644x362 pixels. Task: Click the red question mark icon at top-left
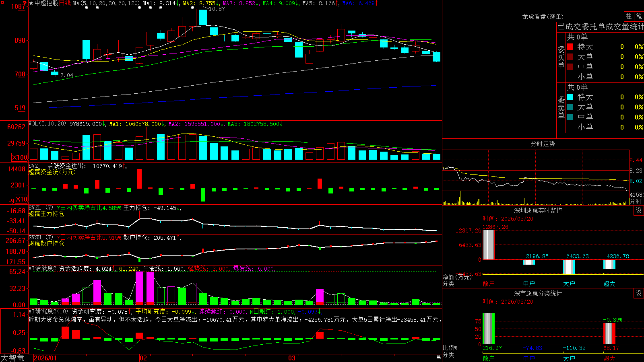coord(25,4)
